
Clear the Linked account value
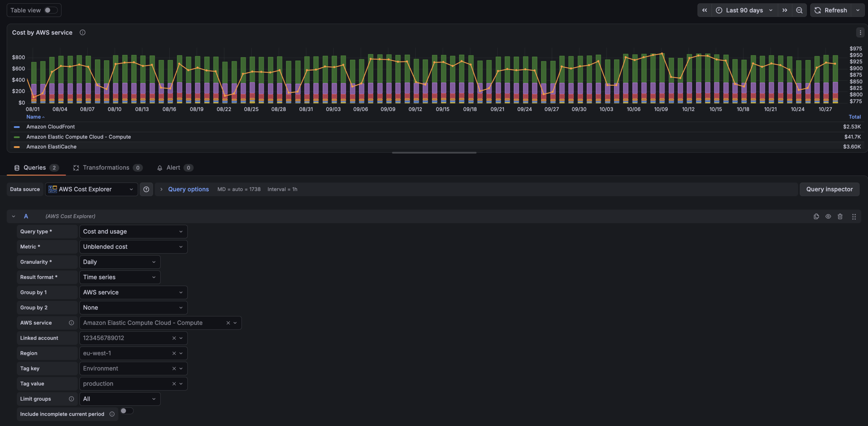[174, 338]
